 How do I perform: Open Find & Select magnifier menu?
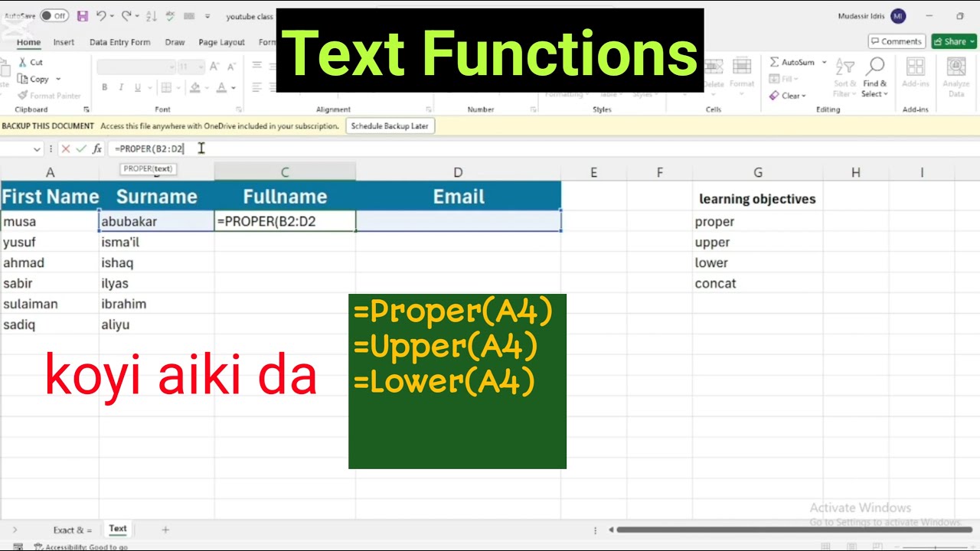coord(875,77)
